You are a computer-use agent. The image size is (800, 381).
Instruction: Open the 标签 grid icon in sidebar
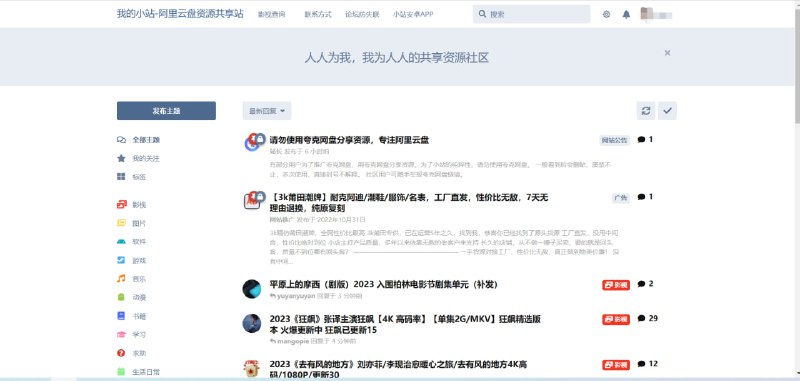click(121, 176)
